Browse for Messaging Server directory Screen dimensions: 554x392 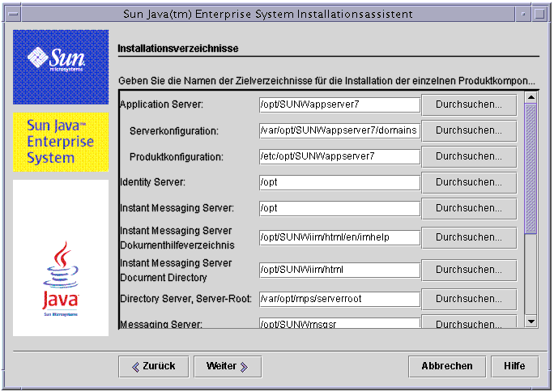point(469,322)
